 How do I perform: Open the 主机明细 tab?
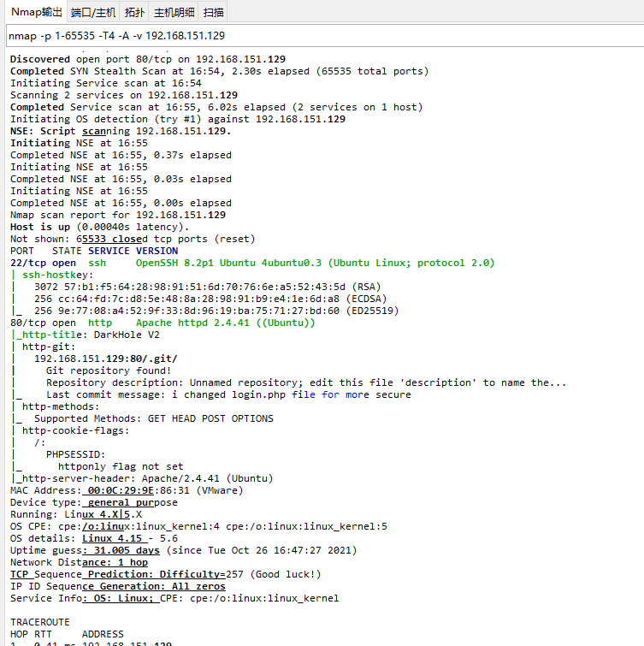[x=174, y=12]
